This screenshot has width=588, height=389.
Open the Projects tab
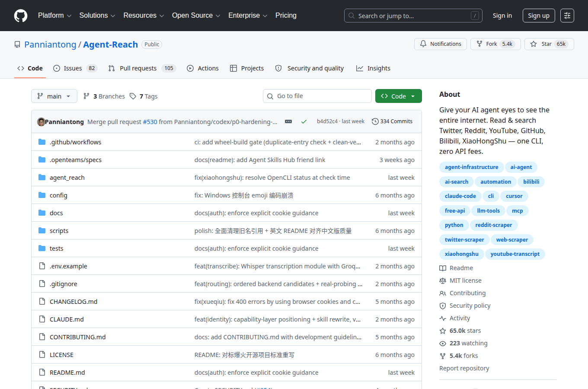click(247, 68)
